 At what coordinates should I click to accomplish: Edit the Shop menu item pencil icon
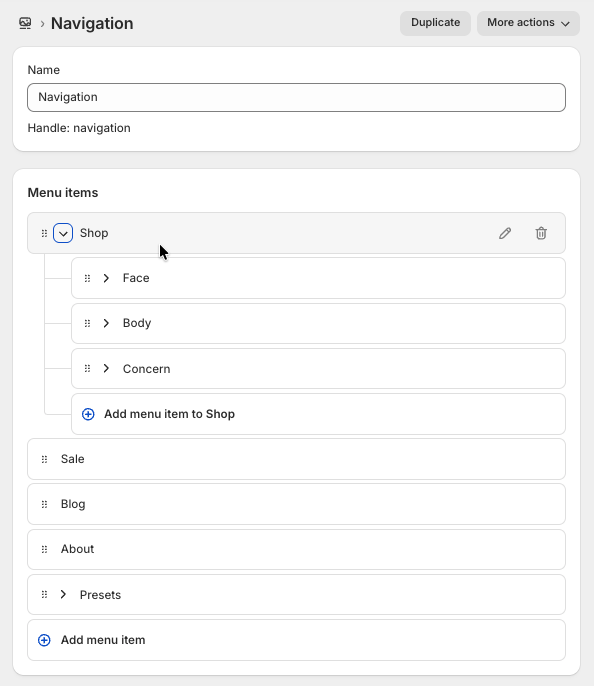[505, 233]
